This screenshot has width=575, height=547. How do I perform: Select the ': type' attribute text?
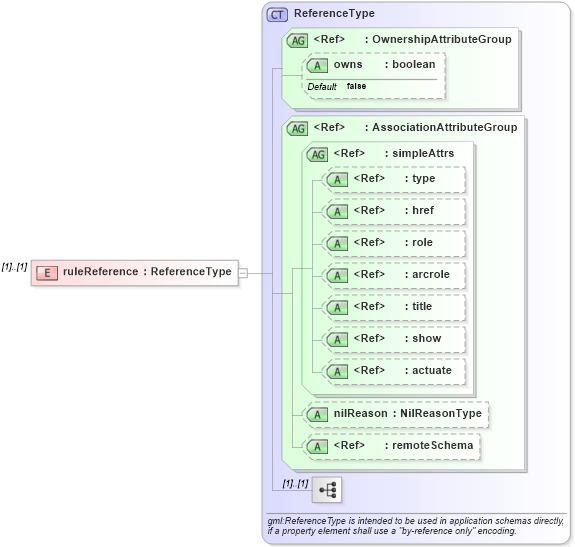click(420, 179)
